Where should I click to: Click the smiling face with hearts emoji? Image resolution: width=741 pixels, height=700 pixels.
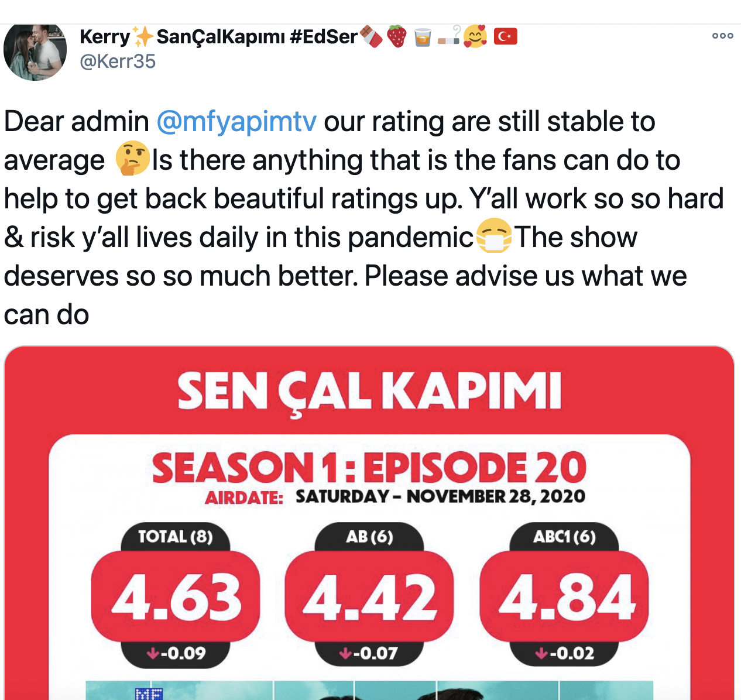point(475,37)
